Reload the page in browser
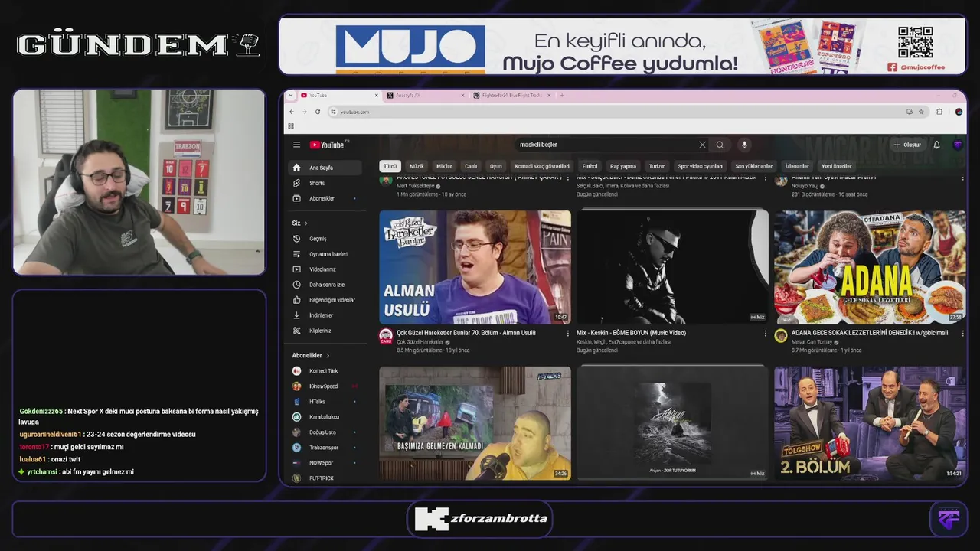This screenshot has width=980, height=551. click(318, 112)
